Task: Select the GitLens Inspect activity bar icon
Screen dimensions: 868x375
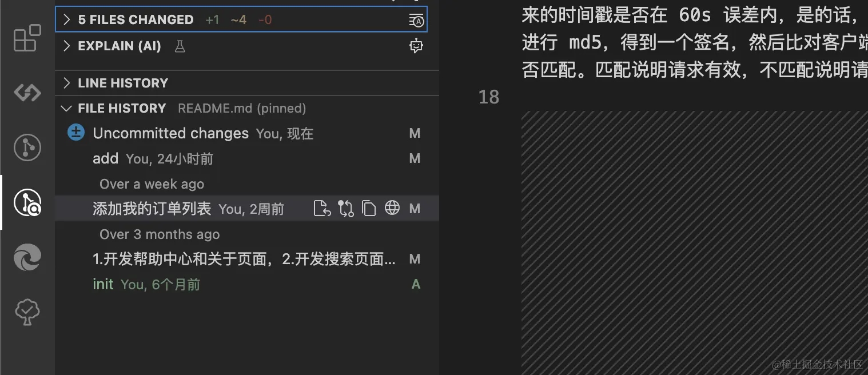Action: [27, 202]
